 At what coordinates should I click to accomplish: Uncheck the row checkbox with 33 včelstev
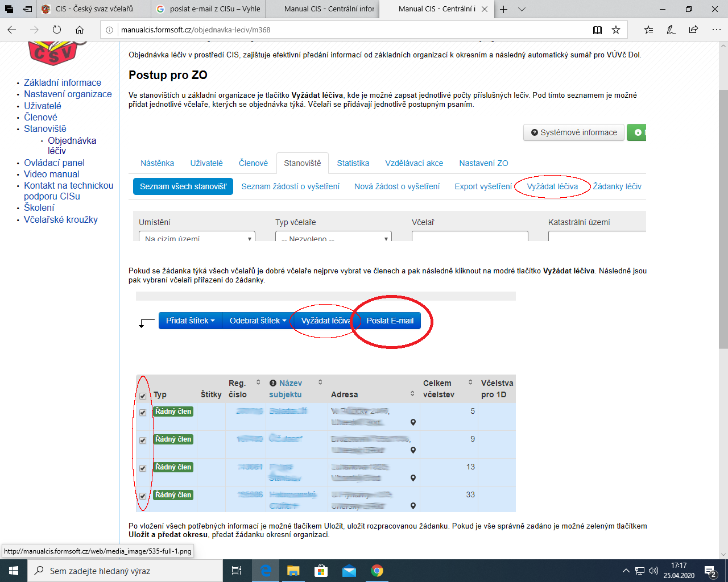[x=143, y=496]
